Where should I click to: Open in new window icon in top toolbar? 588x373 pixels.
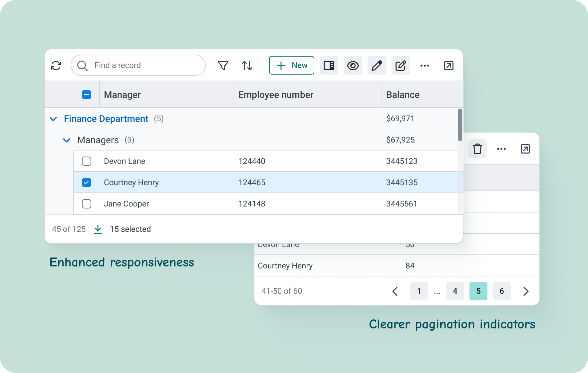pyautogui.click(x=448, y=66)
